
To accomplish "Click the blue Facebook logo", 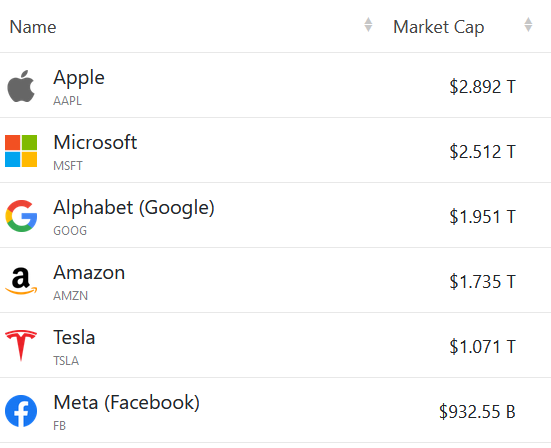I will [x=21, y=411].
